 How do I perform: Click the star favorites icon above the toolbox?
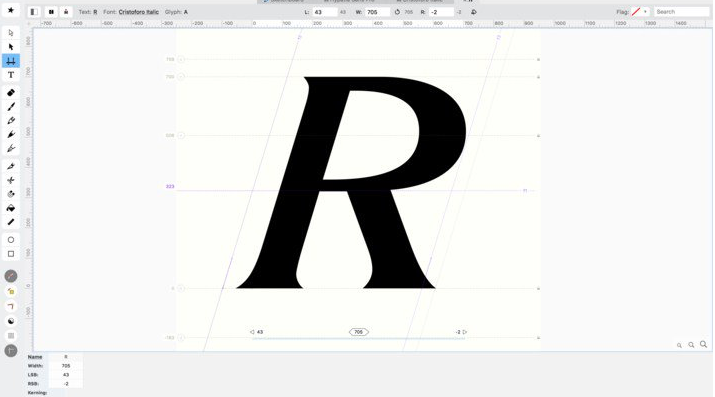click(11, 10)
